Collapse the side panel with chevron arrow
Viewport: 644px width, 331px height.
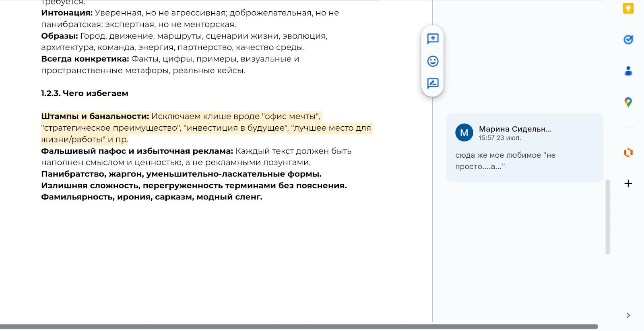pos(628,315)
